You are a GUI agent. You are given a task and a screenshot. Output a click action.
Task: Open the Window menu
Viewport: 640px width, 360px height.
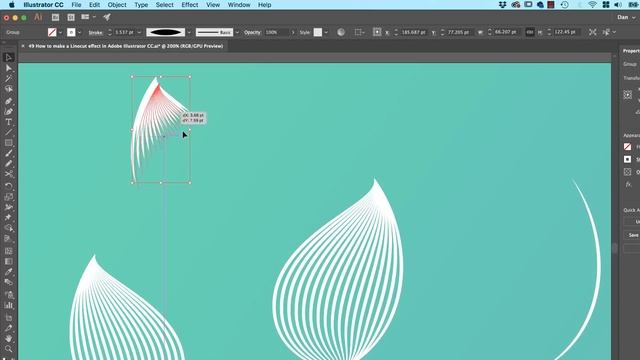(x=239, y=5)
